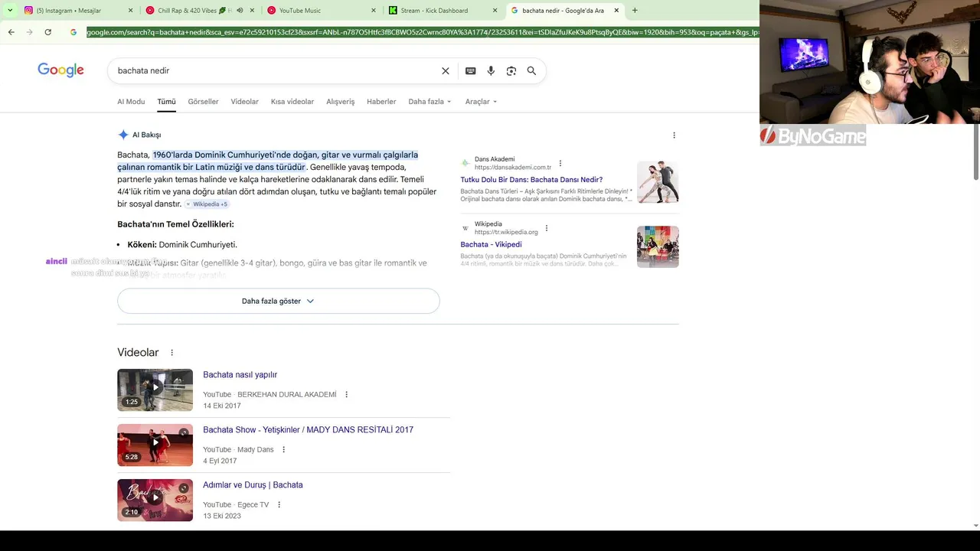Click the site info icon in address bar
This screenshot has height=551, width=980.
[x=73, y=32]
